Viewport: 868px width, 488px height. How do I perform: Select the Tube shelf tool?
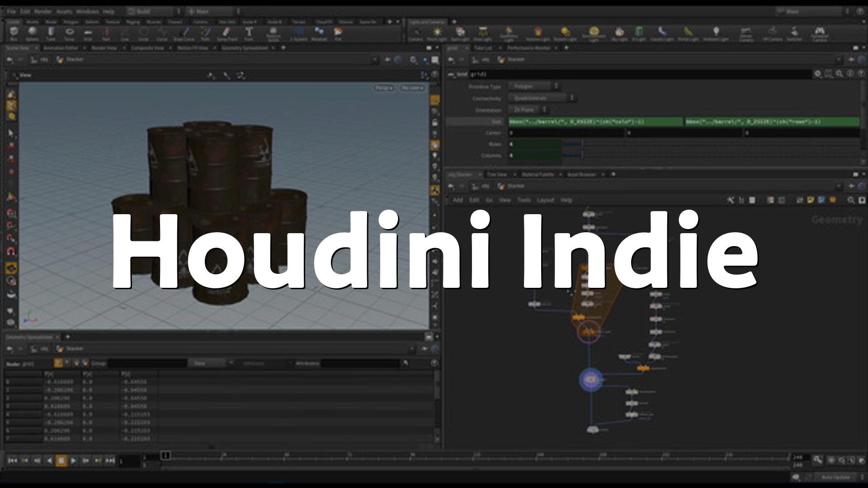(51, 33)
